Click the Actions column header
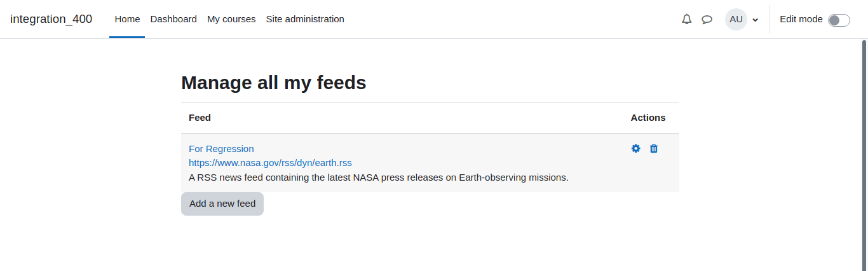This screenshot has height=271, width=868. coord(648,118)
